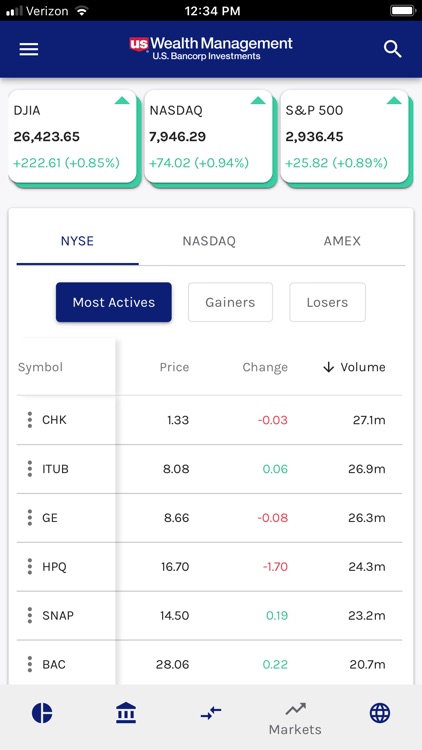Tap the 16.70 price for HPQ
The height and width of the screenshot is (750, 422).
click(x=175, y=567)
